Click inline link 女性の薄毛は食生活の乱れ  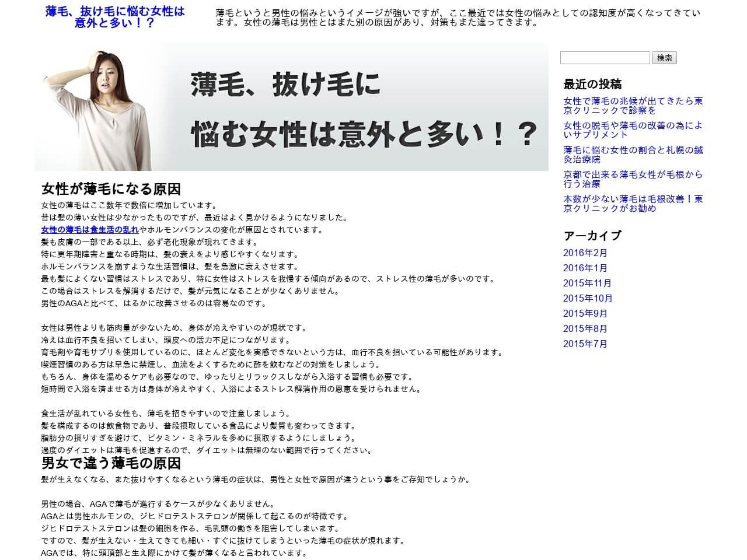[90, 230]
